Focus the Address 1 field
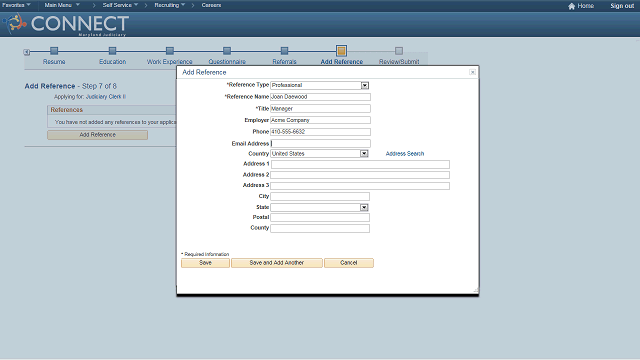Screen dimensions: 640x360 (360, 164)
